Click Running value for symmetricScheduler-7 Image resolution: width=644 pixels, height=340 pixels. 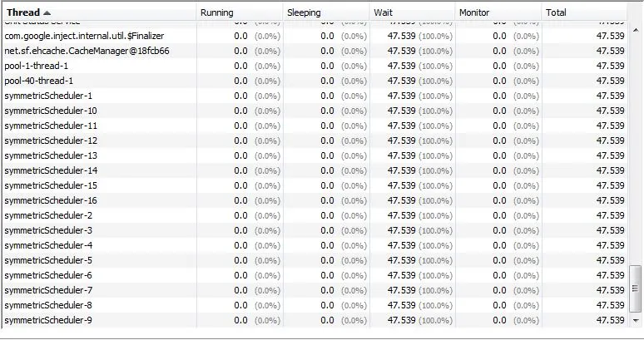pyautogui.click(x=240, y=290)
